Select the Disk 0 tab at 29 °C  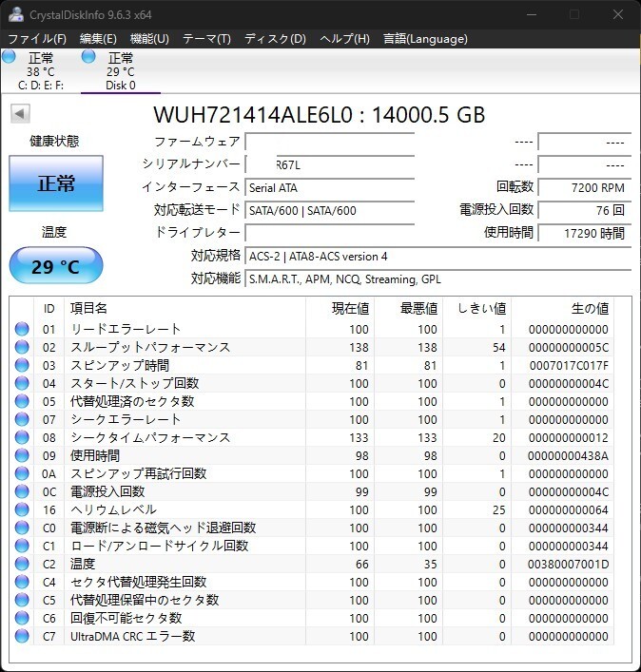[121, 70]
